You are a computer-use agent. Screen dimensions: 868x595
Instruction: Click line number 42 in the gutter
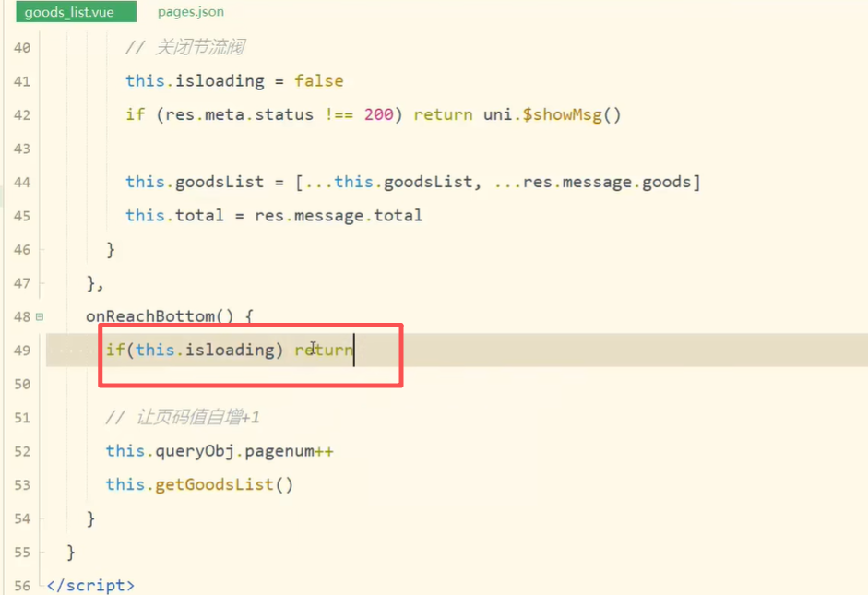(22, 115)
